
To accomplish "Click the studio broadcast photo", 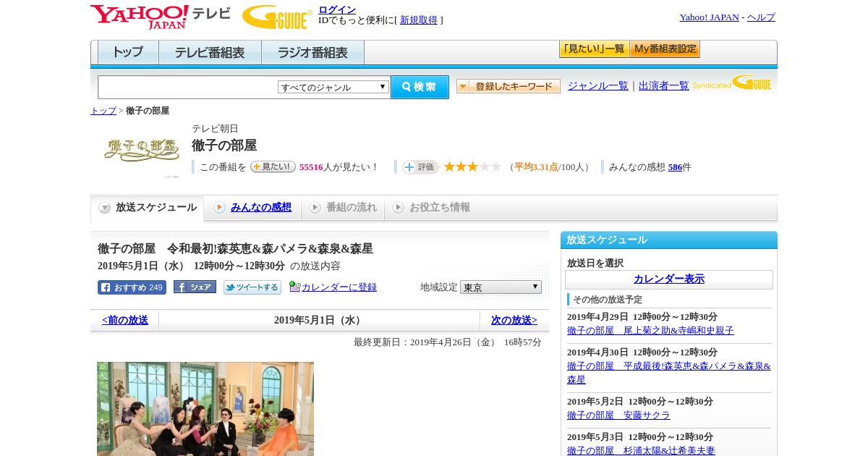I will (x=205, y=409).
